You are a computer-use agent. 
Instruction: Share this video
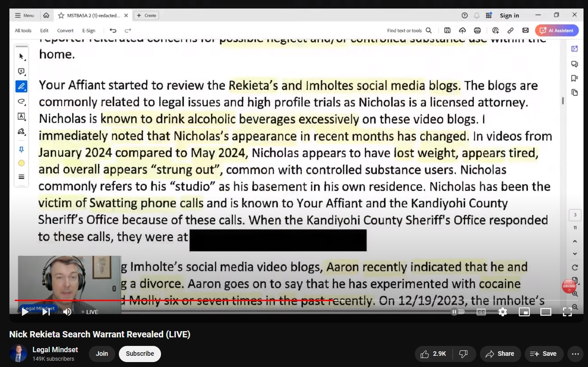(500, 354)
